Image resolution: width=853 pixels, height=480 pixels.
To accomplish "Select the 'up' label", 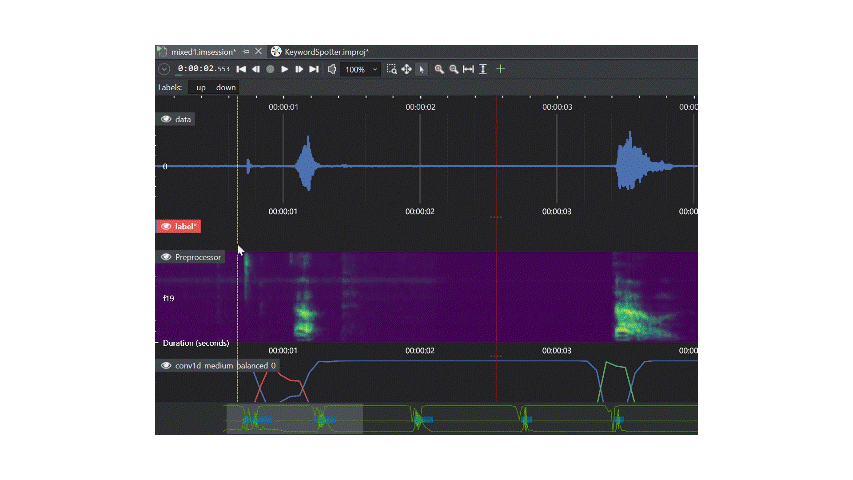I will [x=201, y=87].
